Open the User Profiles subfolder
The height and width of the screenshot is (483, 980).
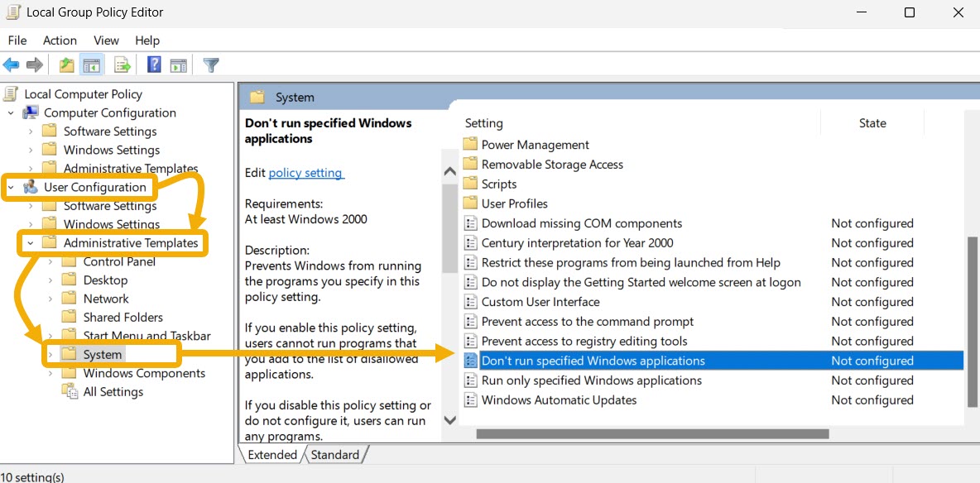[x=515, y=203]
